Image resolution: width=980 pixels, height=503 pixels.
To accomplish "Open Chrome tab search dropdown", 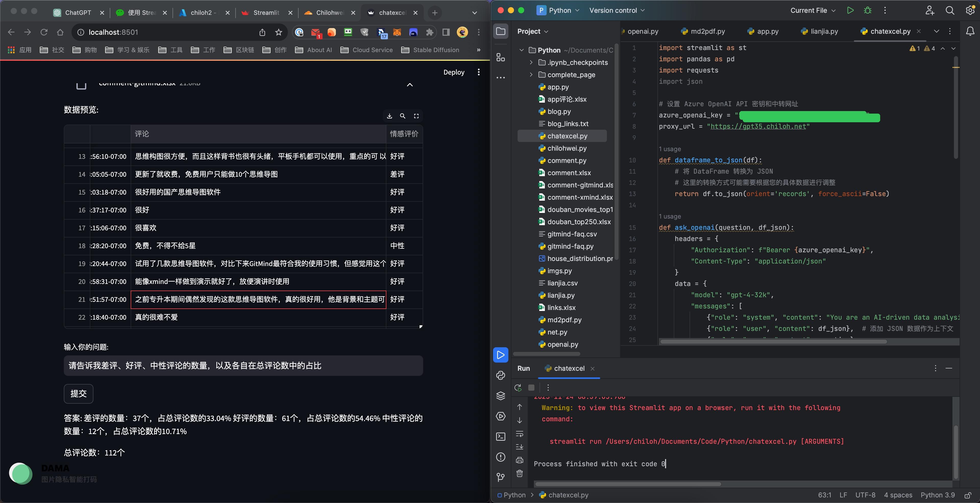I will 474,13.
